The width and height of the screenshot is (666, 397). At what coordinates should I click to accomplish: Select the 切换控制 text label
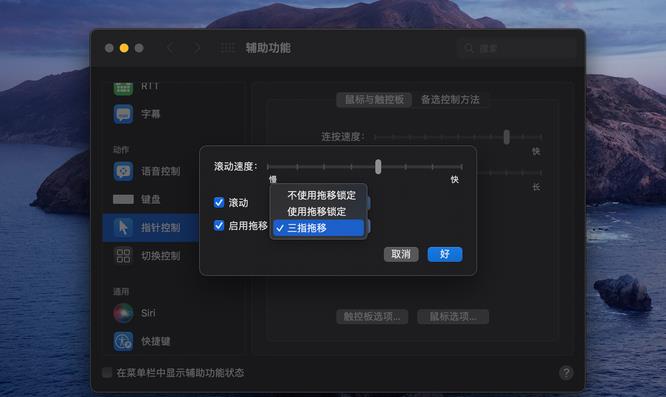click(x=161, y=256)
